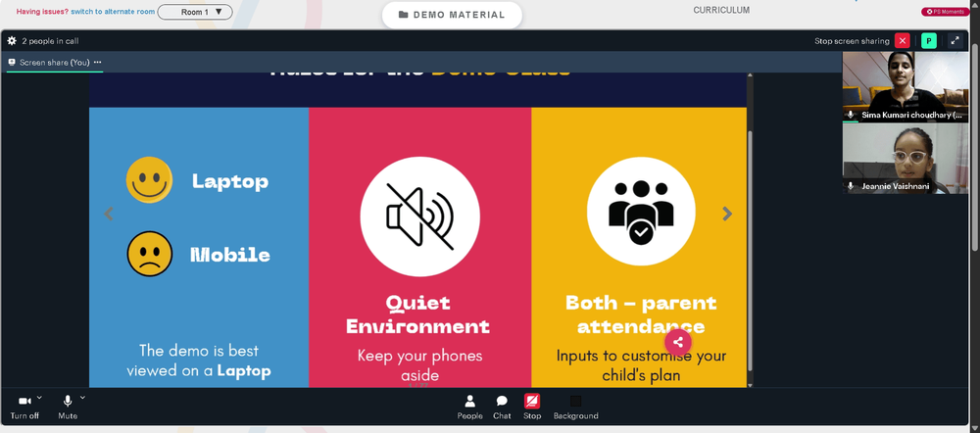The image size is (980, 433).
Task: Click the red stop screen sharing X
Action: click(x=902, y=40)
